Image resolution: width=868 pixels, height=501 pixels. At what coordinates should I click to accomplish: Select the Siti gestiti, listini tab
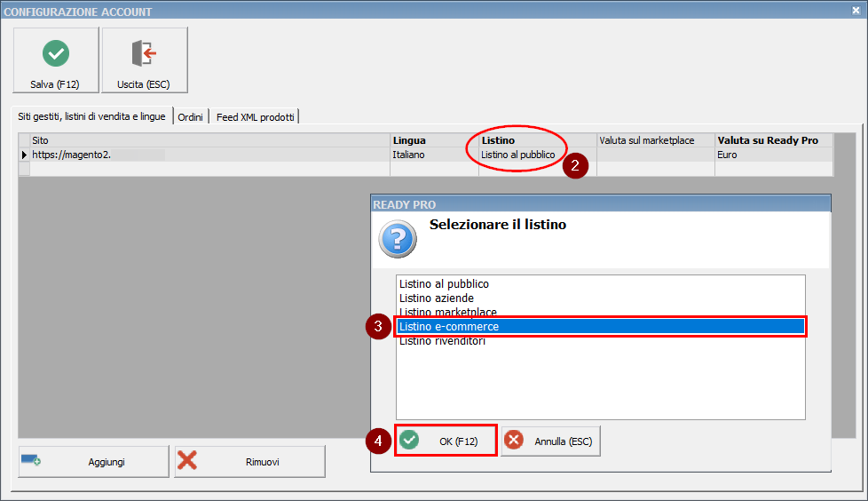[91, 116]
